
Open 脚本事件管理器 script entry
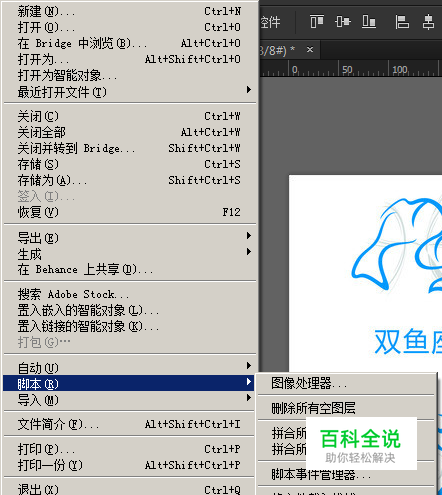click(346, 474)
